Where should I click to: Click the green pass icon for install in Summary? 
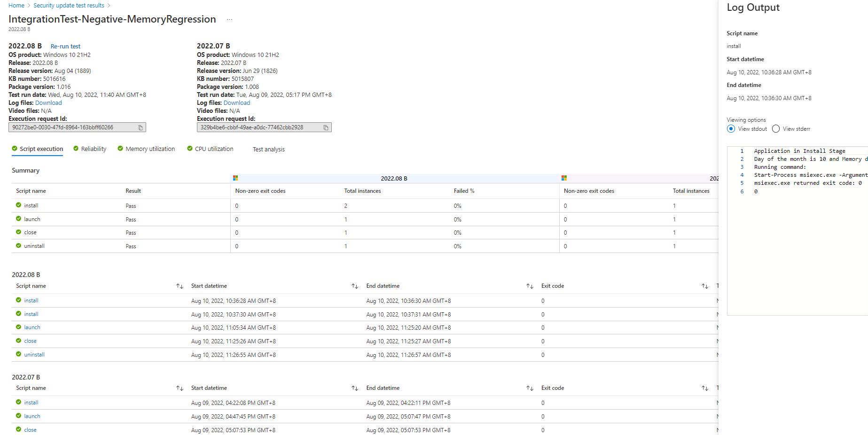click(18, 205)
